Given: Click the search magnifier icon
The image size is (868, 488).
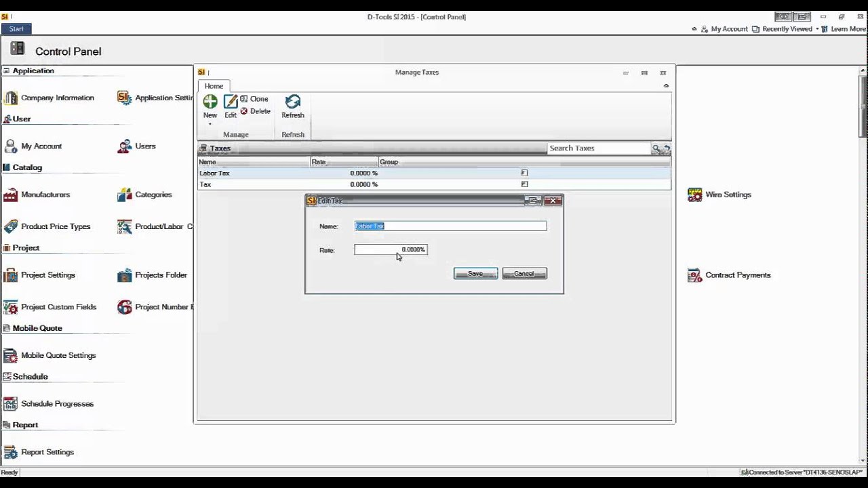Looking at the screenshot, I should (x=656, y=148).
